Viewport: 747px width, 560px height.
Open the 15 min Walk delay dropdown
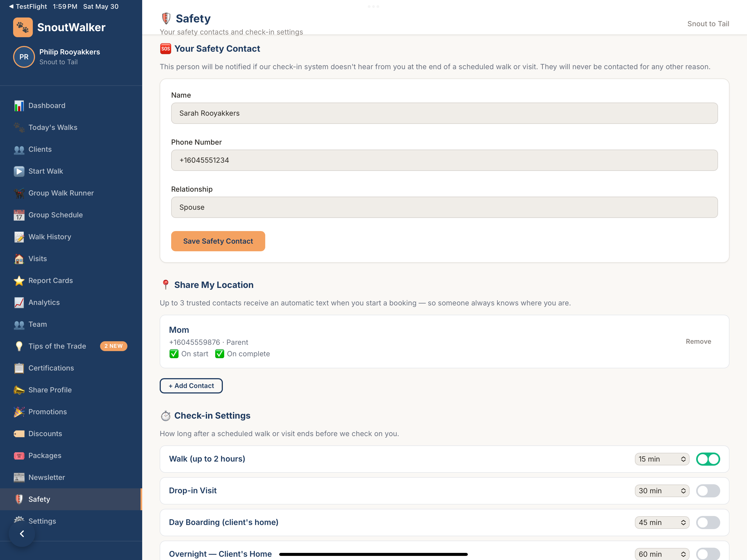(x=662, y=459)
